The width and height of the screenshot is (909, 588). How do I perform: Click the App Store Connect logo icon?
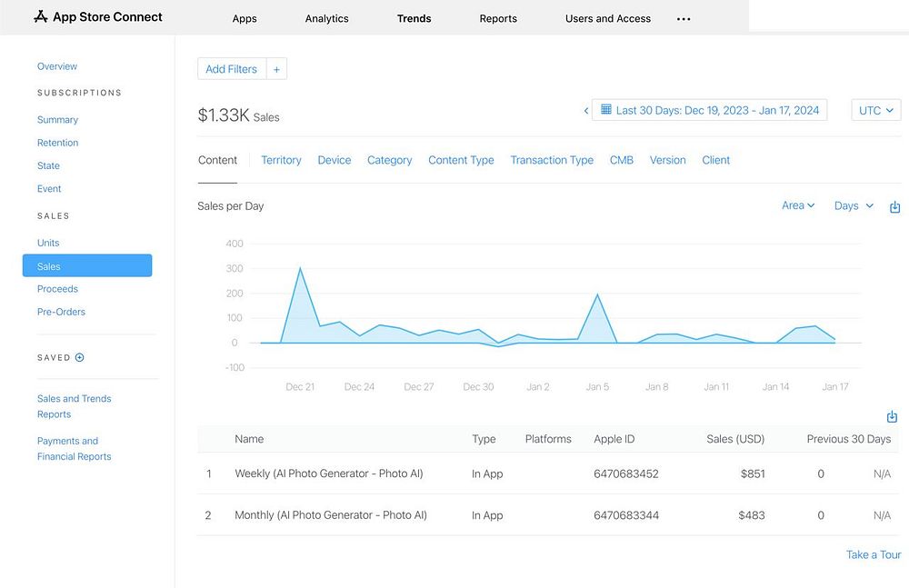pyautogui.click(x=40, y=16)
